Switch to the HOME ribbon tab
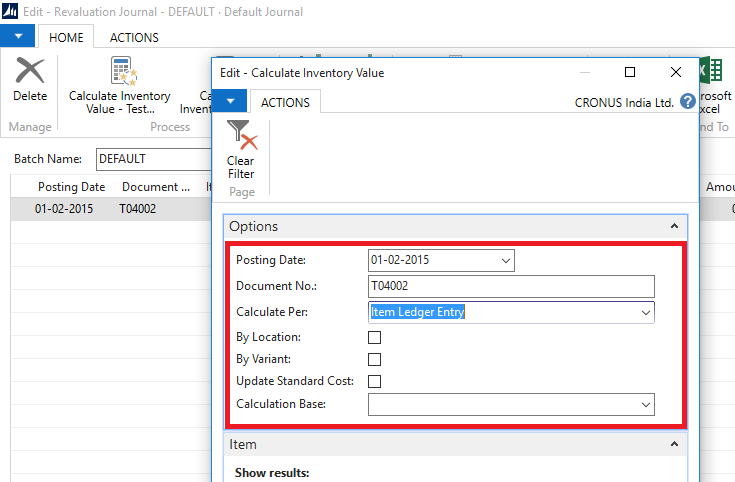Image resolution: width=735 pixels, height=482 pixels. click(x=65, y=37)
